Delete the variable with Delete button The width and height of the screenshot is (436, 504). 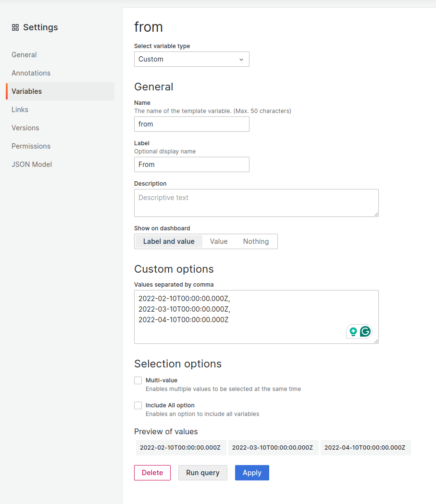pyautogui.click(x=152, y=473)
